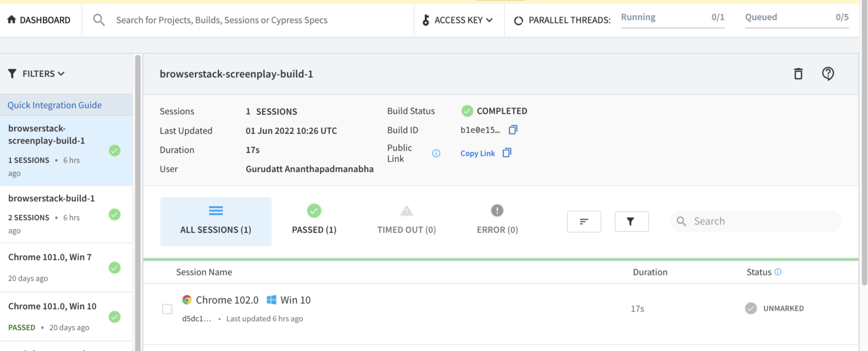Switch to the PASSED (1) tab
868x351 pixels.
(314, 220)
